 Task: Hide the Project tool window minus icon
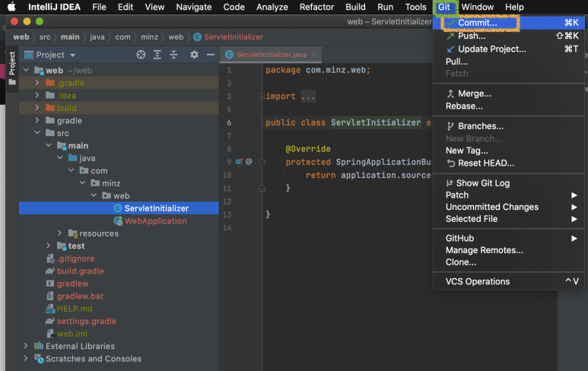click(211, 55)
